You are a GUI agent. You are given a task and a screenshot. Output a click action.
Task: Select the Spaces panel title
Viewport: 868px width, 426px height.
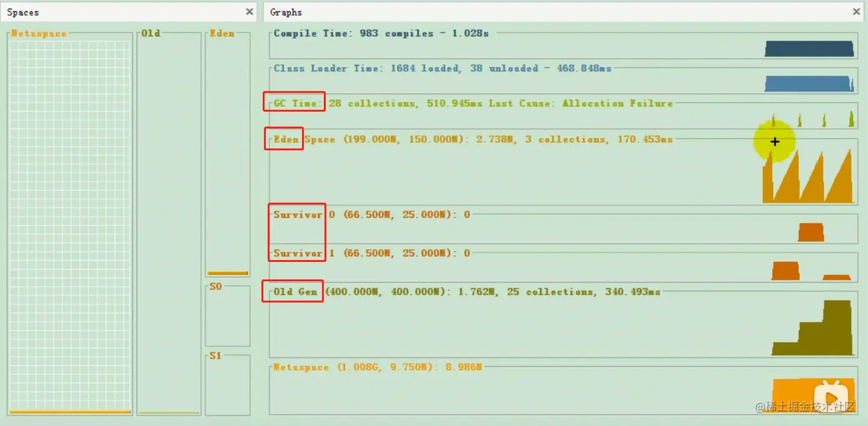click(x=22, y=12)
